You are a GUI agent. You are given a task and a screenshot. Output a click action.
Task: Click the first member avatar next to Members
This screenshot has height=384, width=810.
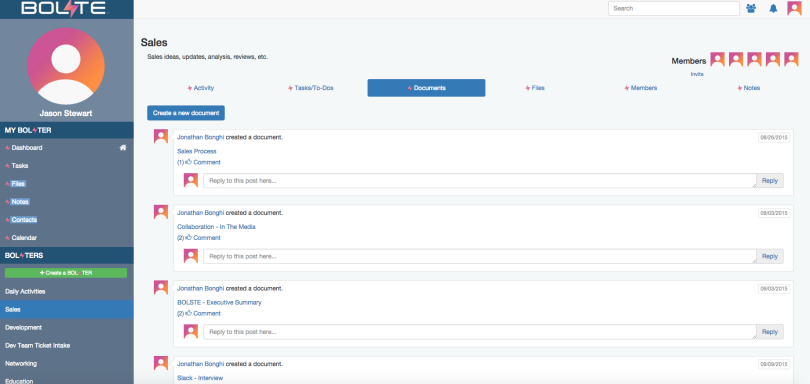(718, 59)
